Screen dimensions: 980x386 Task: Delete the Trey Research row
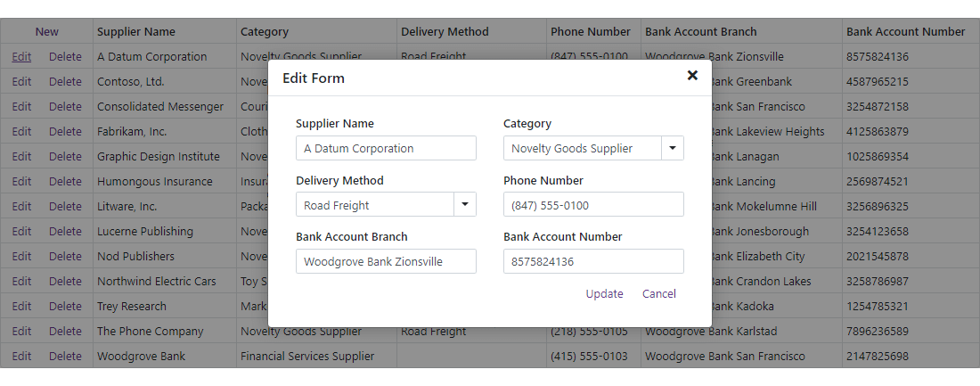65,307
